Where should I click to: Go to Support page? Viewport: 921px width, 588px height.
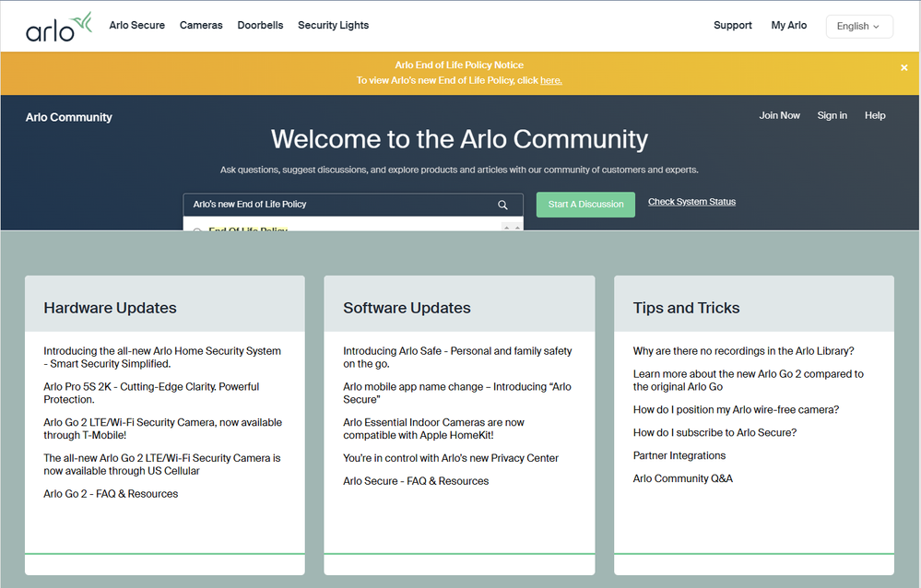(x=732, y=25)
